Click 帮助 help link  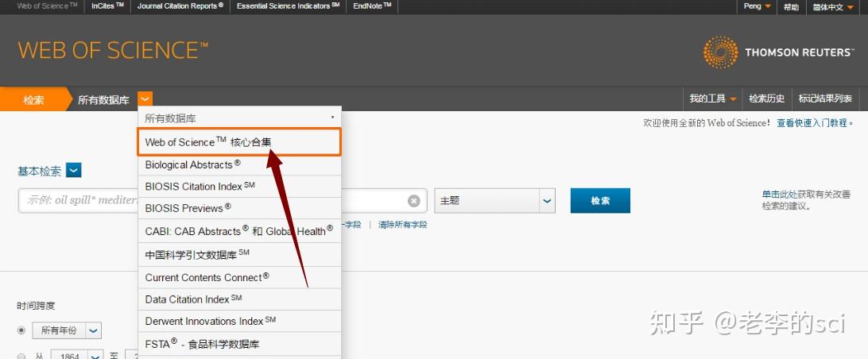coord(791,7)
